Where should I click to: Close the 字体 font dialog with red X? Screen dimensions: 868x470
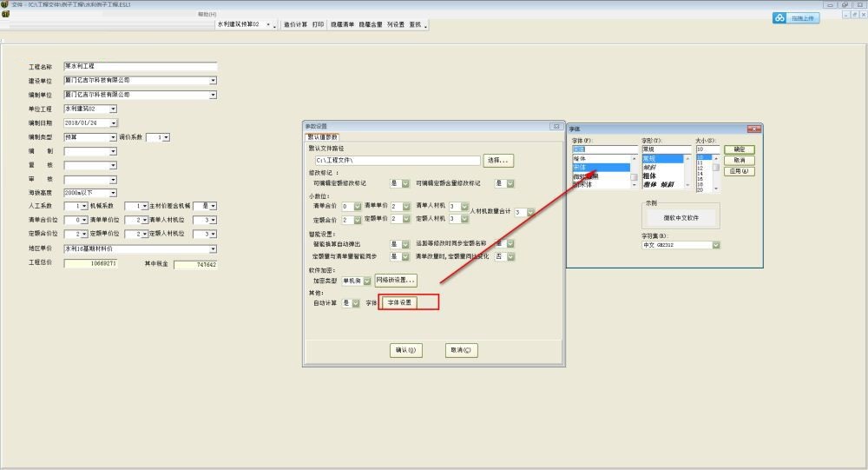(x=755, y=129)
